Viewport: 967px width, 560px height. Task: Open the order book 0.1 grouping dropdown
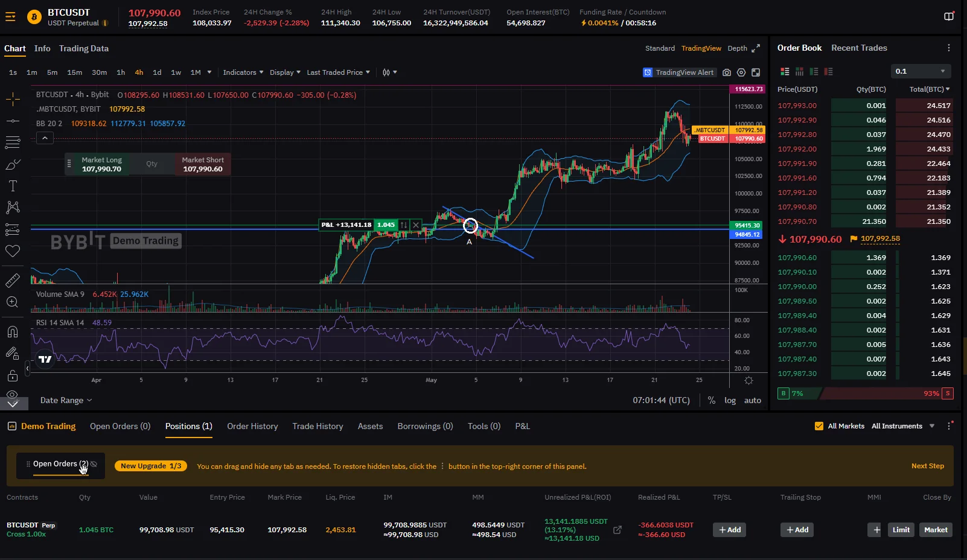click(x=921, y=71)
